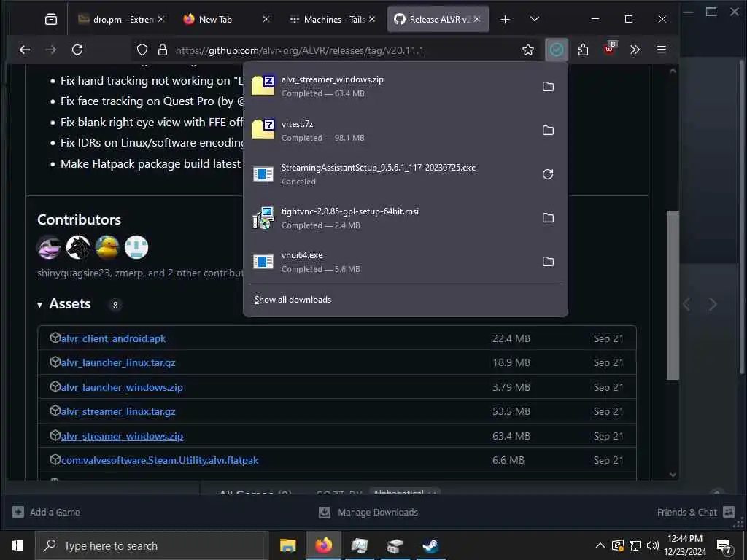Image resolution: width=747 pixels, height=560 pixels.
Task: Open Manage Downloads in Steam window
Action: coord(368,513)
